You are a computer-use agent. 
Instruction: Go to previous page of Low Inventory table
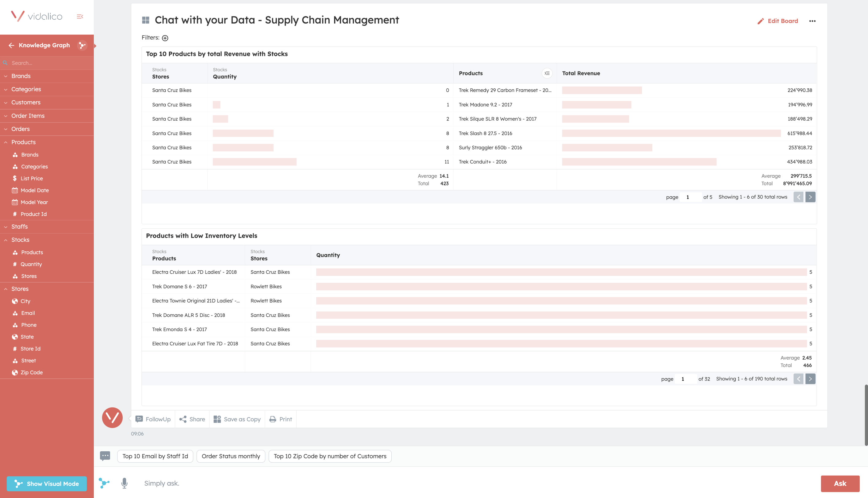coord(798,379)
